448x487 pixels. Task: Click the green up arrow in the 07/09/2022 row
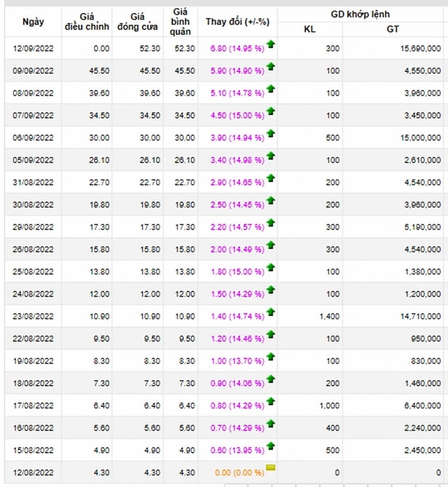point(271,112)
